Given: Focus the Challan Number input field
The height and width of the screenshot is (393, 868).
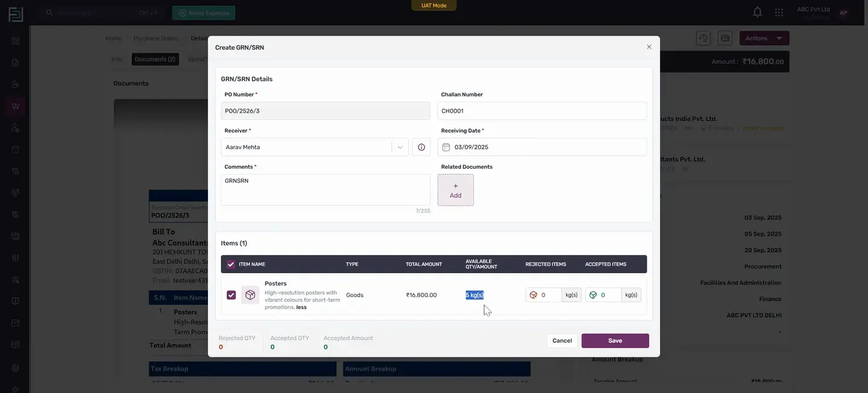Looking at the screenshot, I should (542, 111).
